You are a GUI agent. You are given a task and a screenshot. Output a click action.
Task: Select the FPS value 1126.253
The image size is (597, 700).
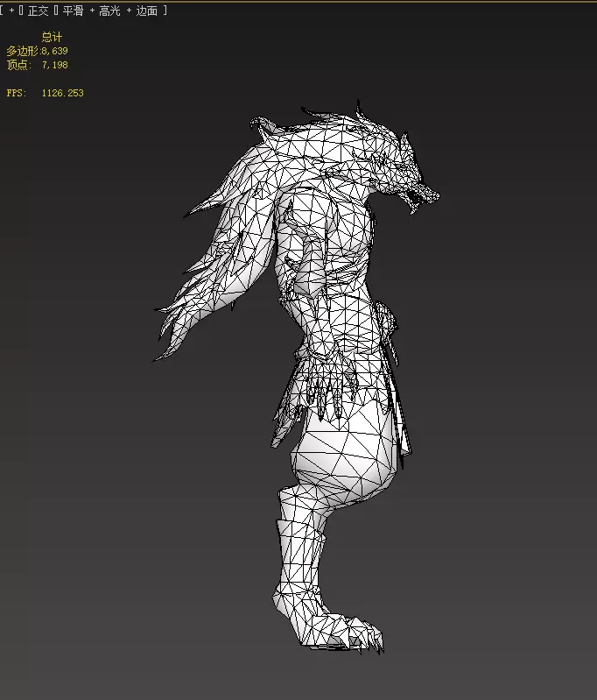pyautogui.click(x=62, y=93)
